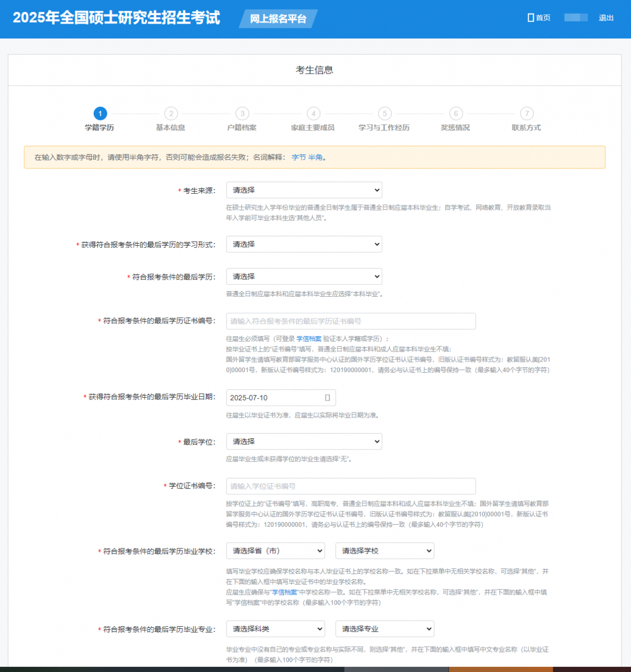
Task: Click step 7 circle 联系方式
Action: [x=527, y=114]
